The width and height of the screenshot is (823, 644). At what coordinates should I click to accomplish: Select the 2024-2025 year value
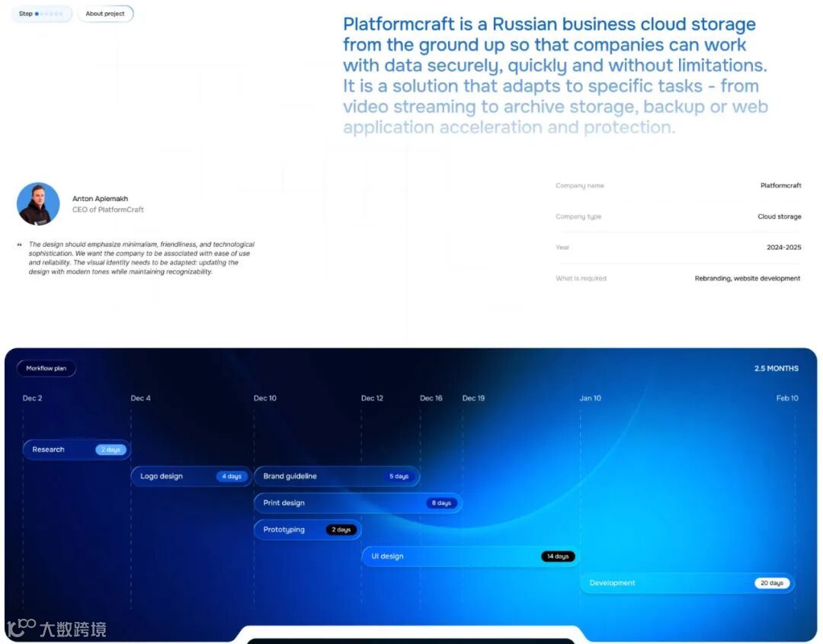coord(784,247)
